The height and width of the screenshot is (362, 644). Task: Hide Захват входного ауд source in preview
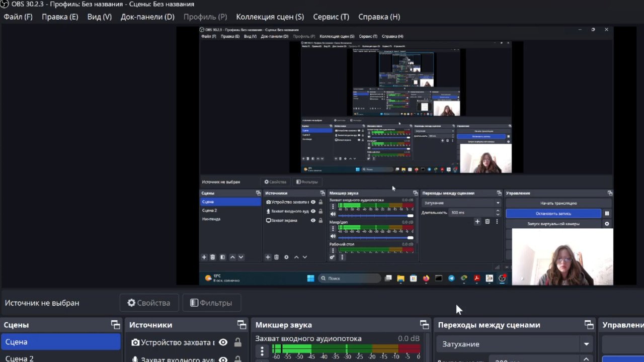313,211
